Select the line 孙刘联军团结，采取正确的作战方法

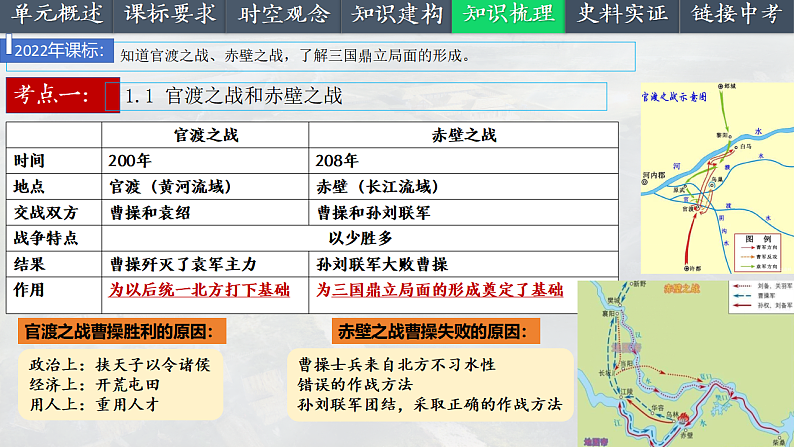point(429,404)
